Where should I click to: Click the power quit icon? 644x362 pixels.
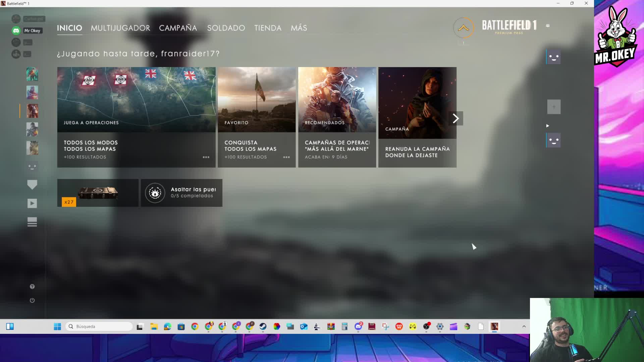click(x=32, y=300)
